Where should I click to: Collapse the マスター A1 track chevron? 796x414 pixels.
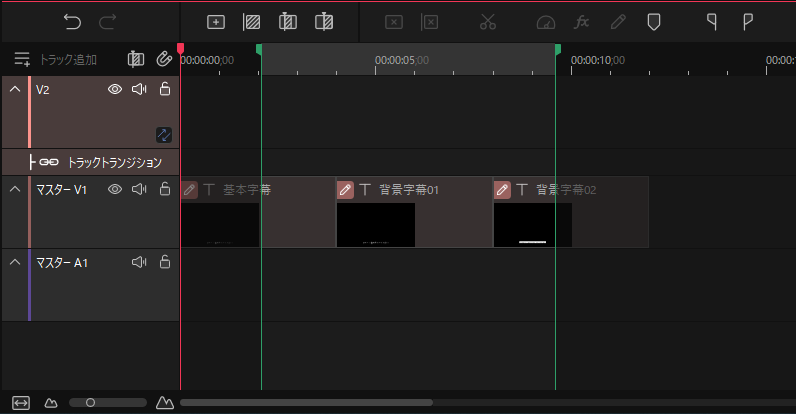(15, 262)
